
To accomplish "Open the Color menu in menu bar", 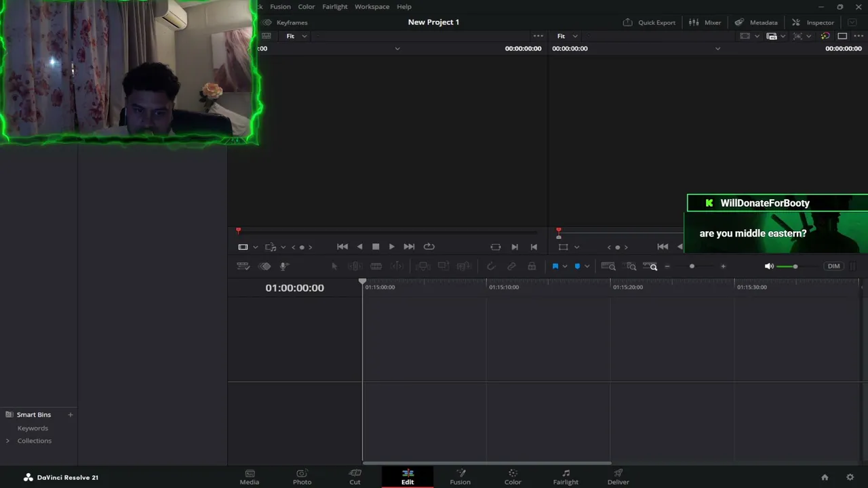I will click(307, 7).
